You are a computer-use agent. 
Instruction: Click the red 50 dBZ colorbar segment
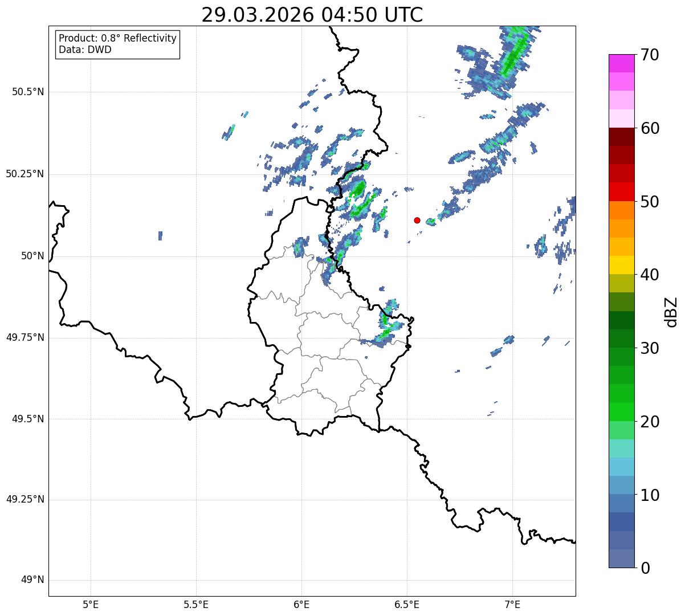coord(621,191)
